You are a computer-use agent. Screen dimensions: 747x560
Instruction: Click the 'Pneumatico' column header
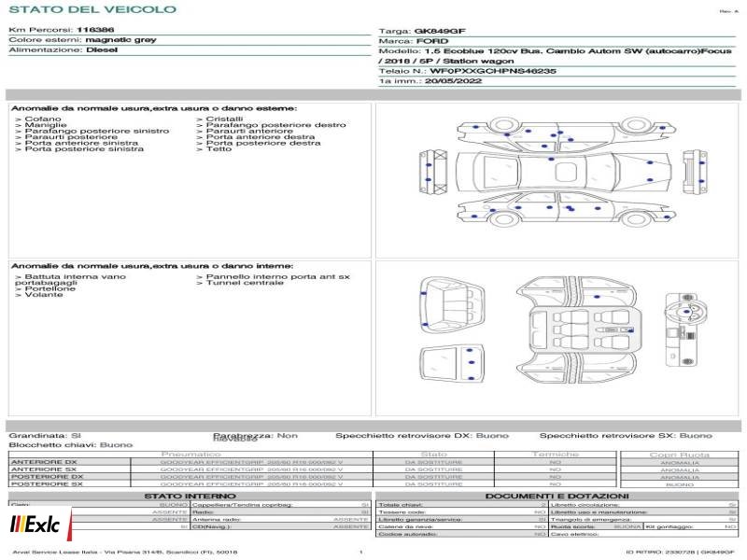click(x=190, y=455)
